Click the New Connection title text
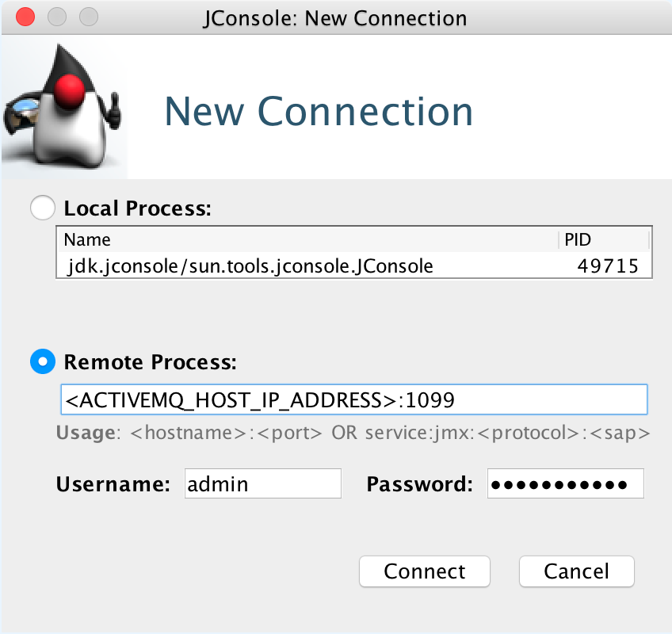 [x=317, y=112]
